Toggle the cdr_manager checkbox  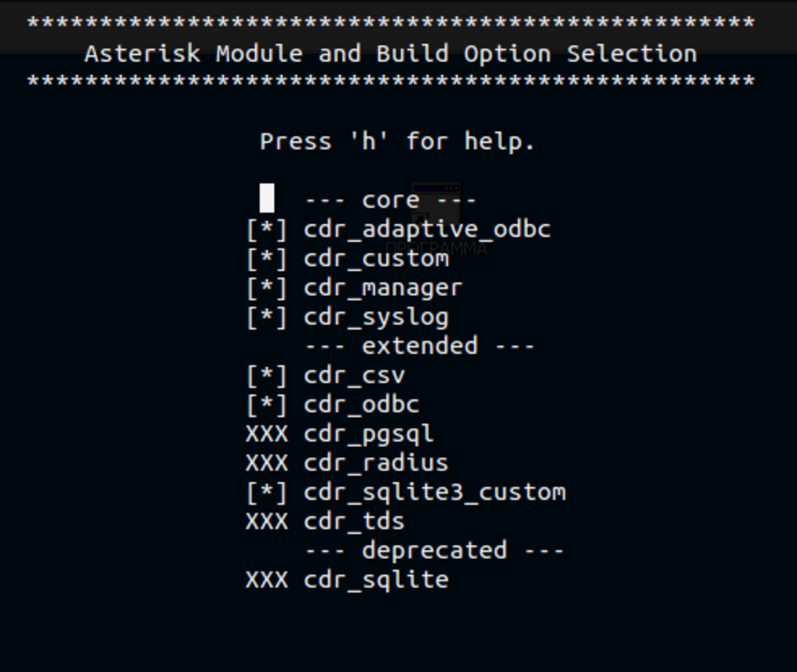tap(267, 288)
